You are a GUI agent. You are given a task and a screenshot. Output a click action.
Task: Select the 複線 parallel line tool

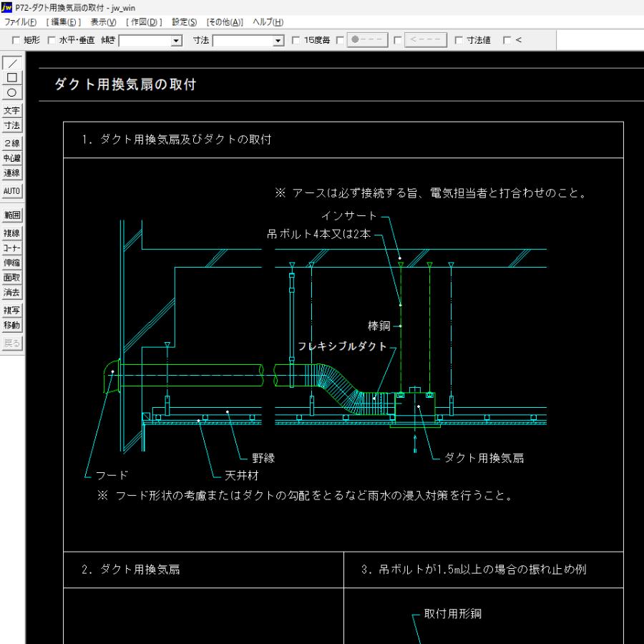tap(12, 233)
